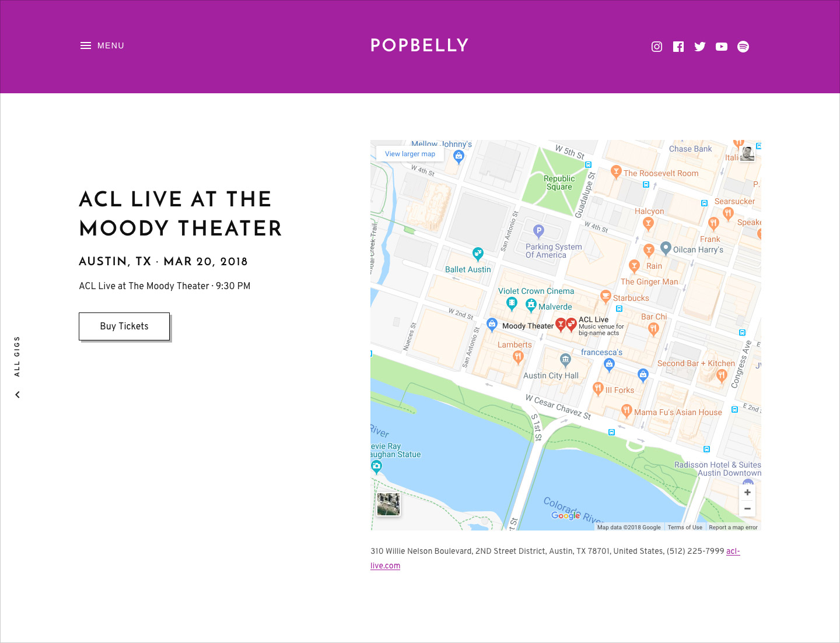Go back to All Gigs
The height and width of the screenshot is (643, 840).
[17, 356]
